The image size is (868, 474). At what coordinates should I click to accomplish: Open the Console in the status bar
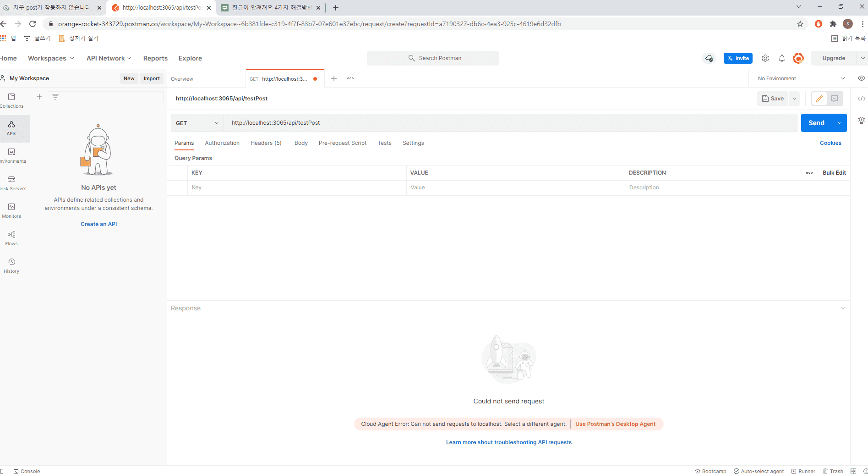pos(27,471)
